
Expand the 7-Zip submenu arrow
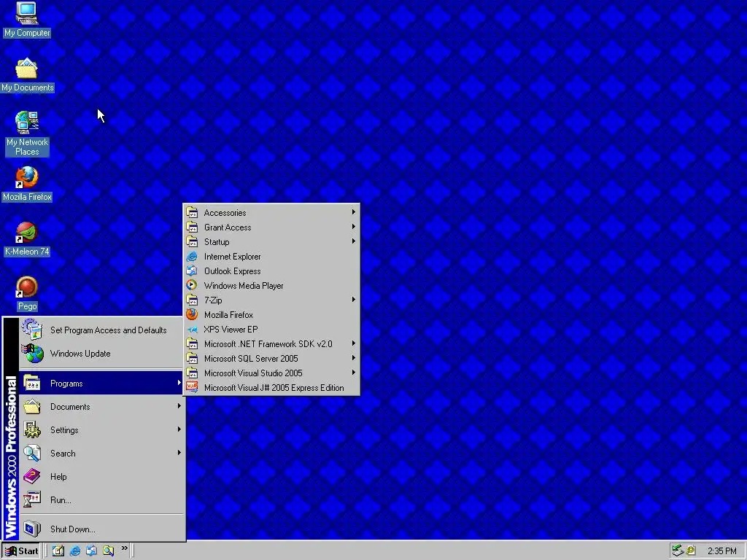[x=354, y=300]
